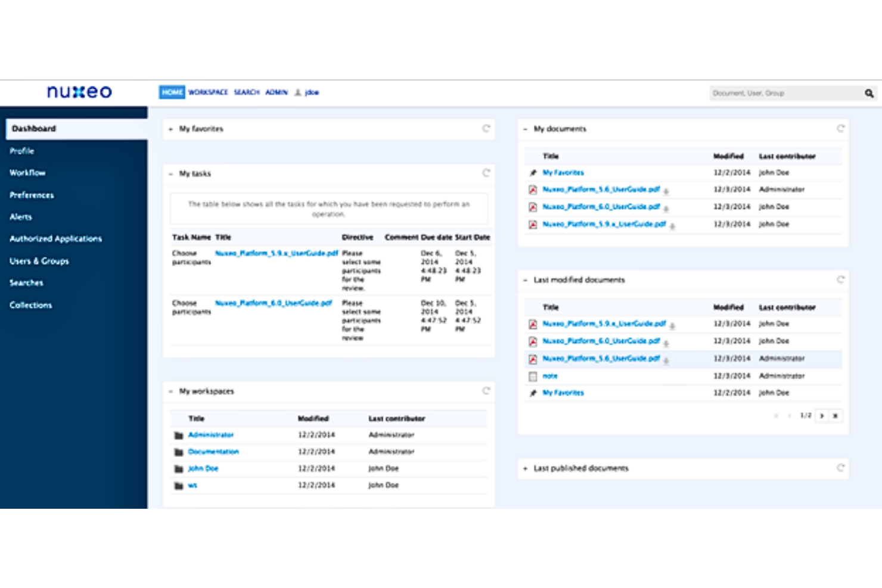Expand the Last published documents widget

[525, 468]
